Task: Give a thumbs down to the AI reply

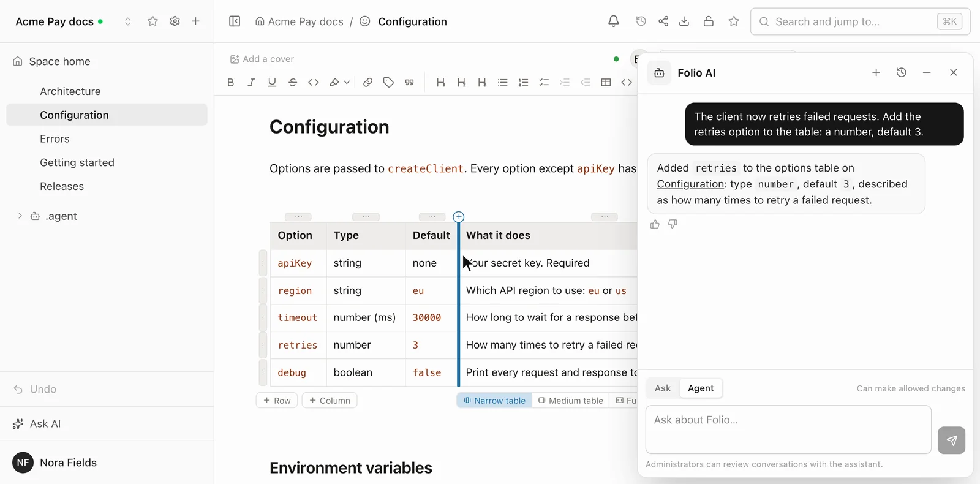Action: point(673,224)
